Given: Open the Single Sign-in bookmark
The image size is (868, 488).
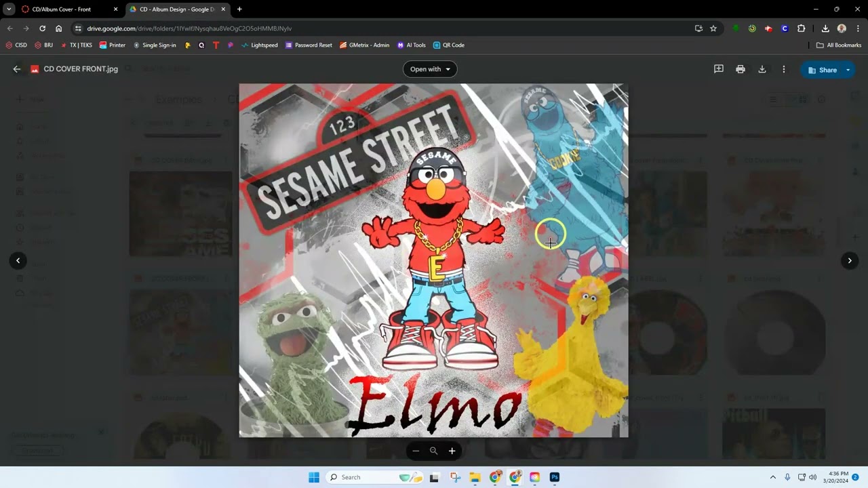Looking at the screenshot, I should coord(155,45).
